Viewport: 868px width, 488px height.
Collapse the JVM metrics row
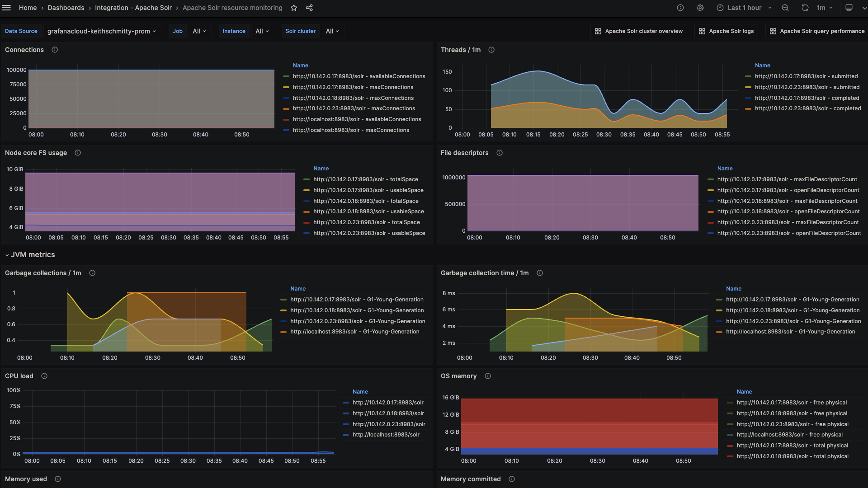[30, 255]
